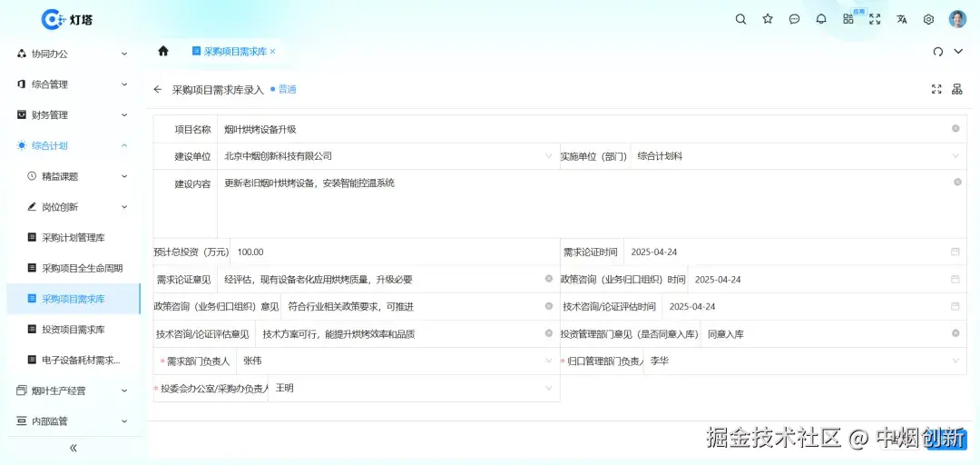Collapse the left sidebar

(73, 448)
